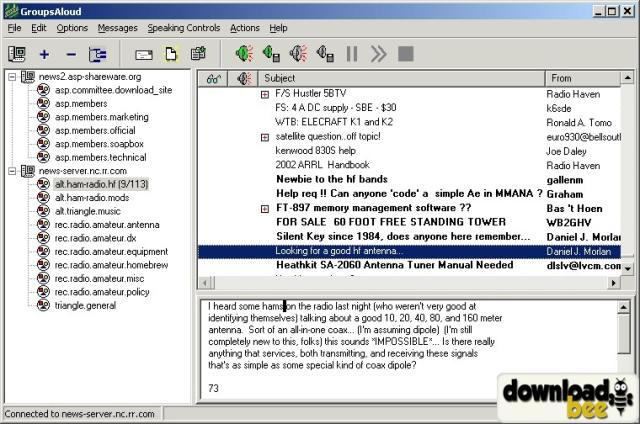Click the first gray speaker icon

[x=298, y=53]
